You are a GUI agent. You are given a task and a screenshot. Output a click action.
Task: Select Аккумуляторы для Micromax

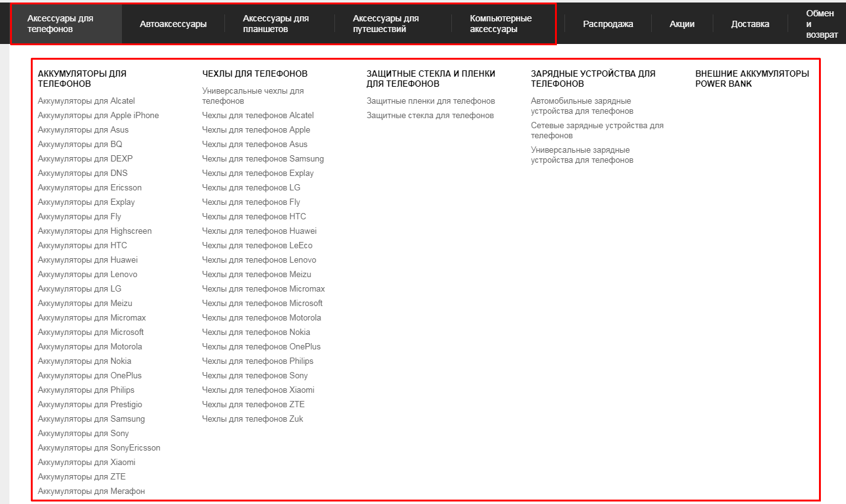[x=92, y=317]
